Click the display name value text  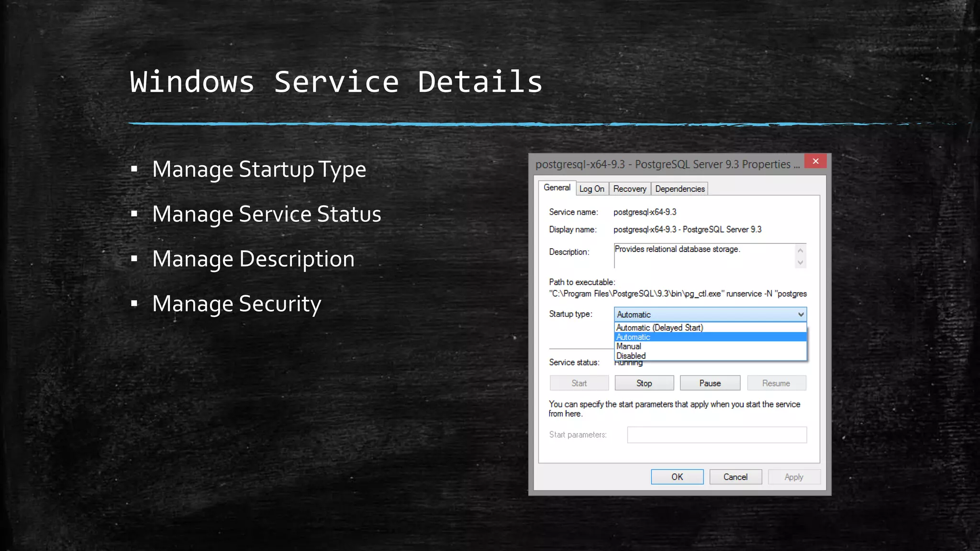pos(687,230)
